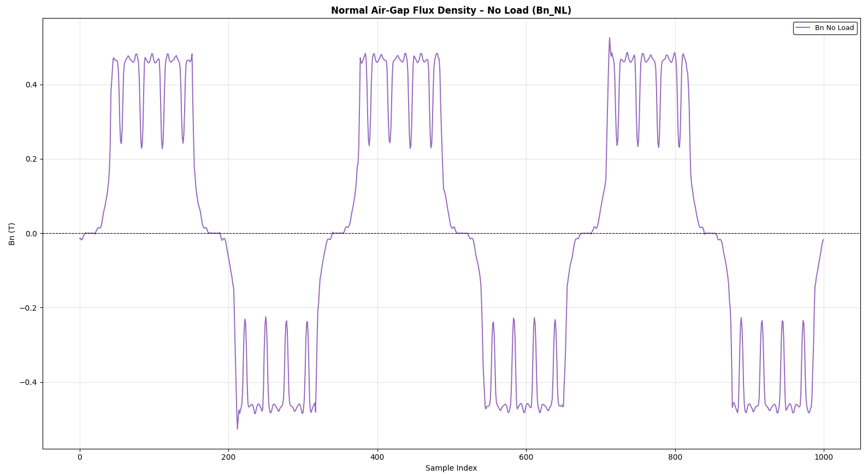Click the "Bn (T)" y-axis label

pos(12,234)
